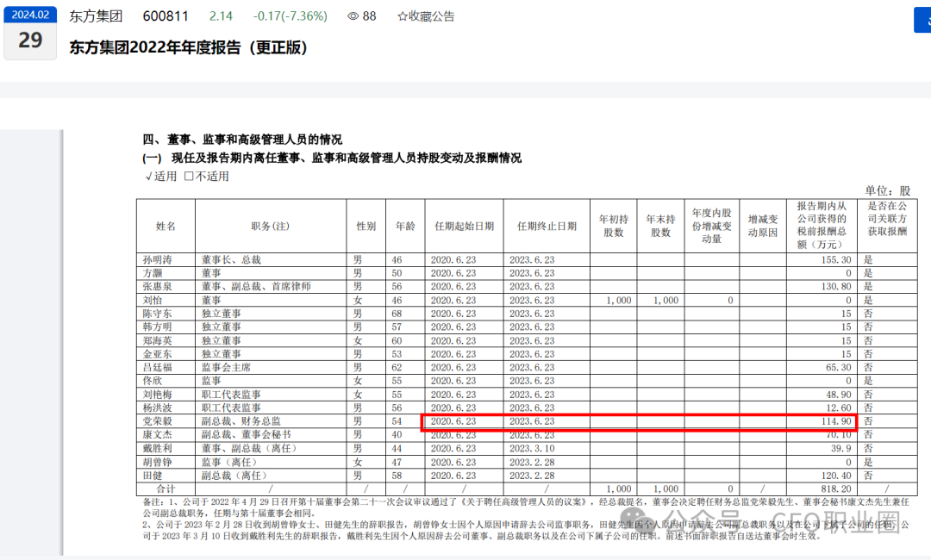Click the total pay value 818.20
Screen dimensions: 931x560
(836, 488)
